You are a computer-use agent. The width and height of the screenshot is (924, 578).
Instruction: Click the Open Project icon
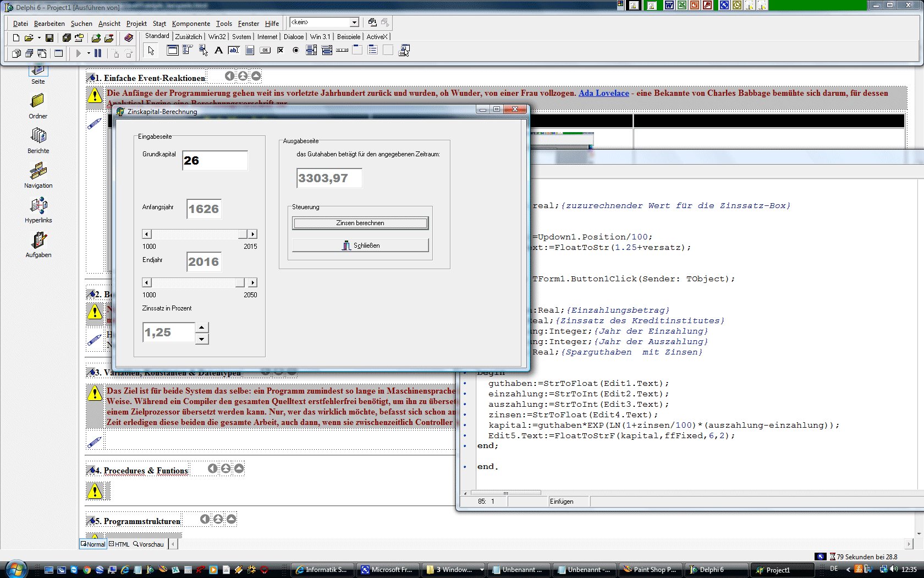(x=79, y=37)
